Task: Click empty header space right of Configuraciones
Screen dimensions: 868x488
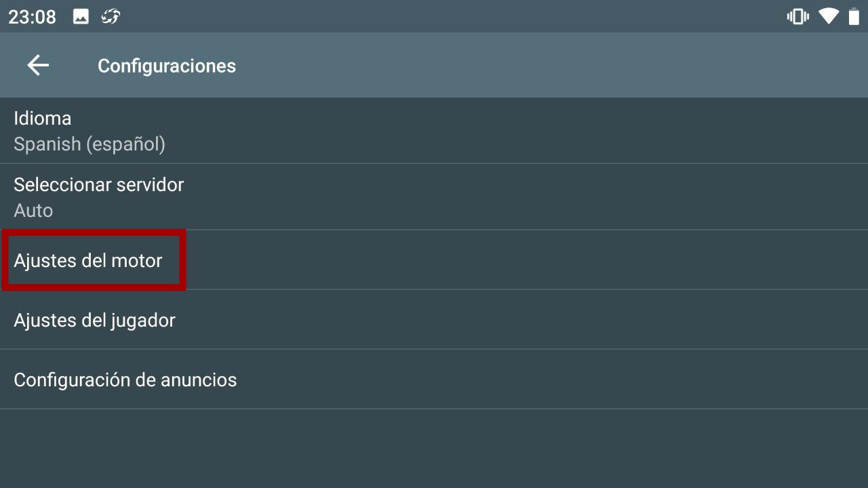Action: [542, 66]
